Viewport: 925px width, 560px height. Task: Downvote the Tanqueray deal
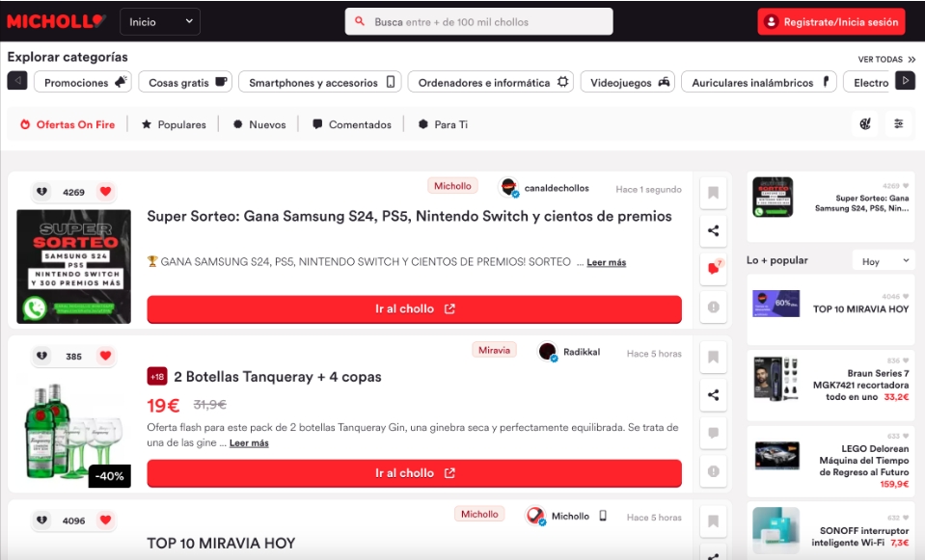41,356
